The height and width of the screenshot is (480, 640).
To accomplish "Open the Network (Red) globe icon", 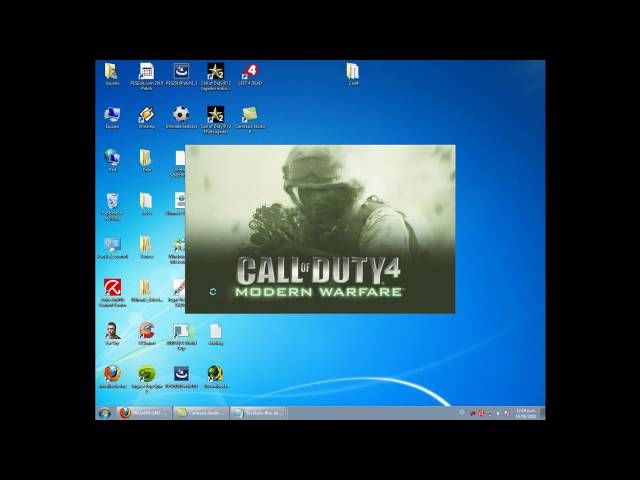I will pyautogui.click(x=112, y=160).
